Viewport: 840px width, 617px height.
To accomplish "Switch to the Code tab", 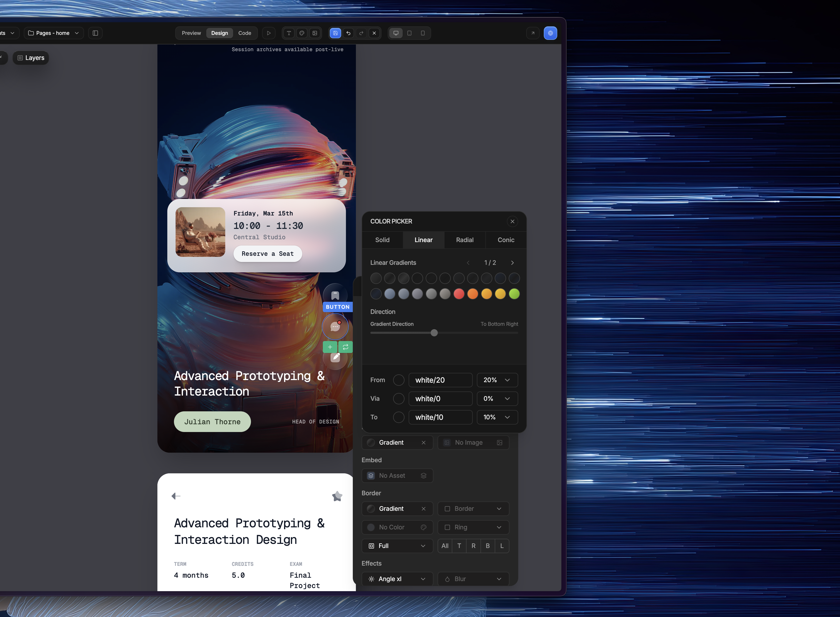I will coord(245,33).
